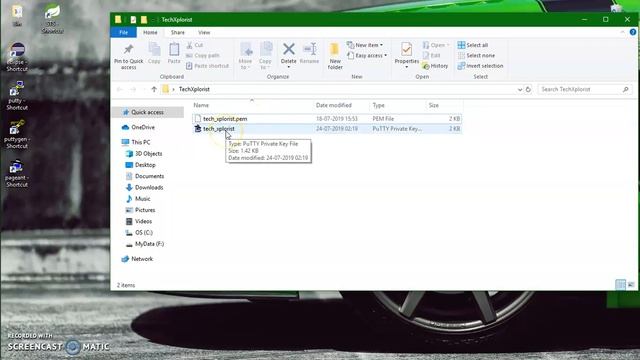This screenshot has width=640, height=360.
Task: Open Pictures in navigation pane
Action: pos(145,210)
